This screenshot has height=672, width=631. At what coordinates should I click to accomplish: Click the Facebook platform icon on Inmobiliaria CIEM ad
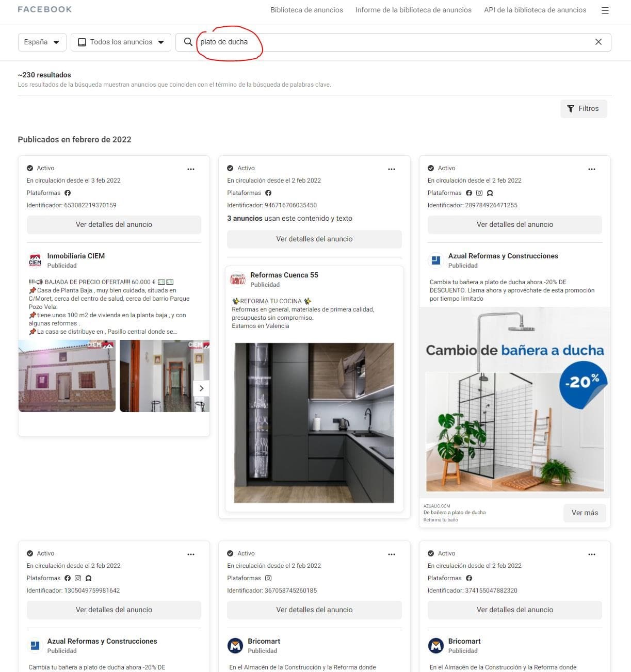[x=68, y=193]
